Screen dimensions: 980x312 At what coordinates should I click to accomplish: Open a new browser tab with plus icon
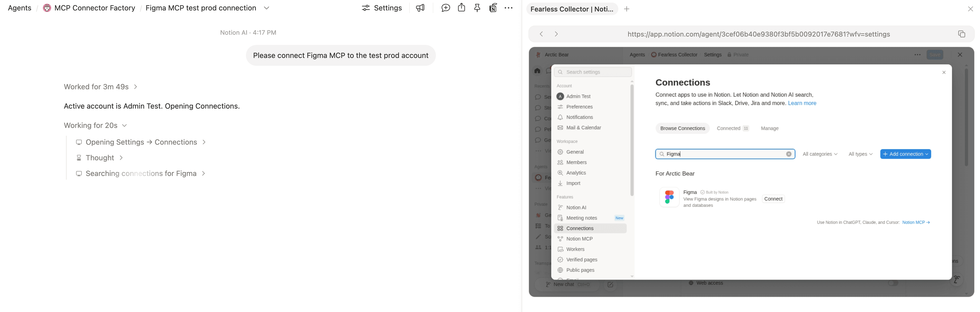click(x=627, y=9)
